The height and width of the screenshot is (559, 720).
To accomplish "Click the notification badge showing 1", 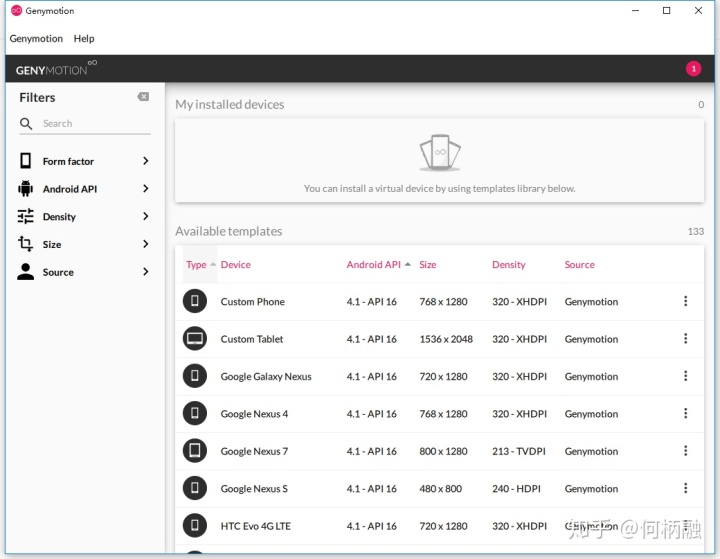I will [693, 69].
